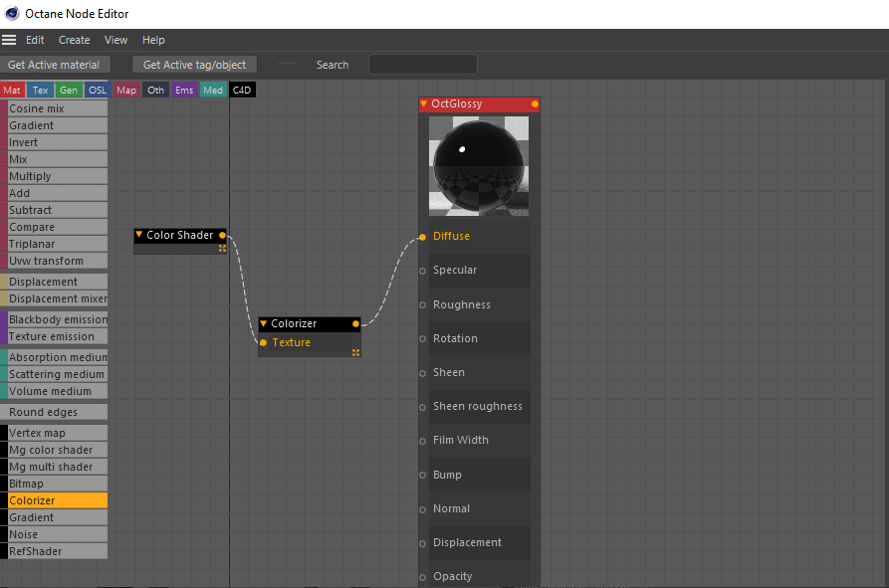Select the Multiply node button
889x588 pixels.
click(54, 176)
